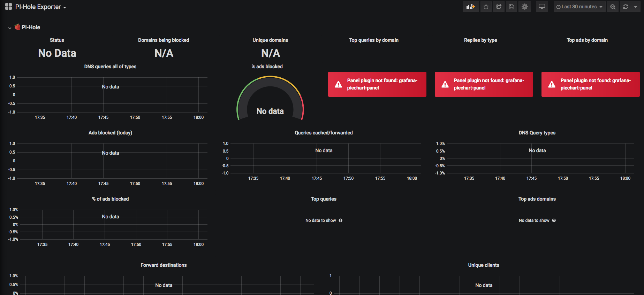
Task: Click N/A value under Unique domains
Action: [x=271, y=53]
